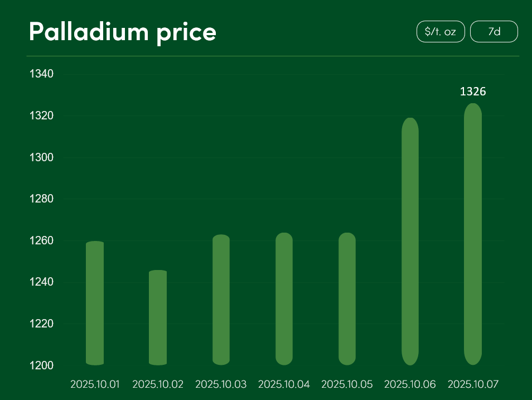Click the 2025.10.04 date label
Screen dimensions: 532x400
[x=284, y=384]
